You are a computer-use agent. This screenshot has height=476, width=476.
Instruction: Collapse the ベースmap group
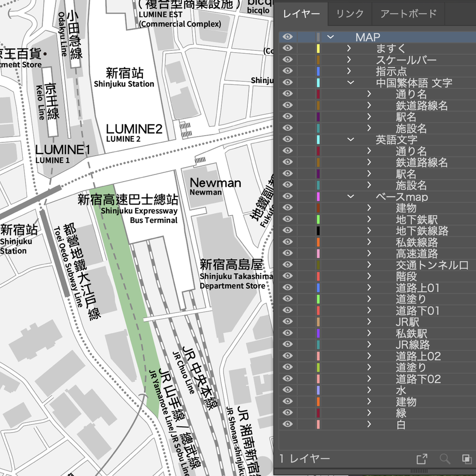pos(351,196)
